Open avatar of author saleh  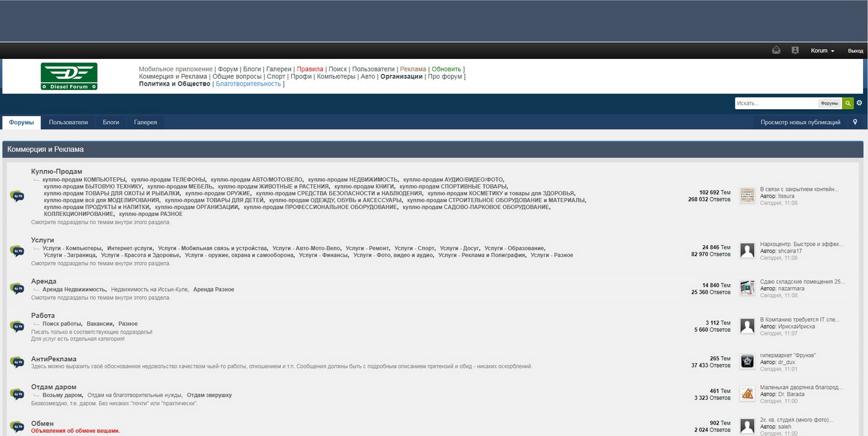tap(748, 426)
